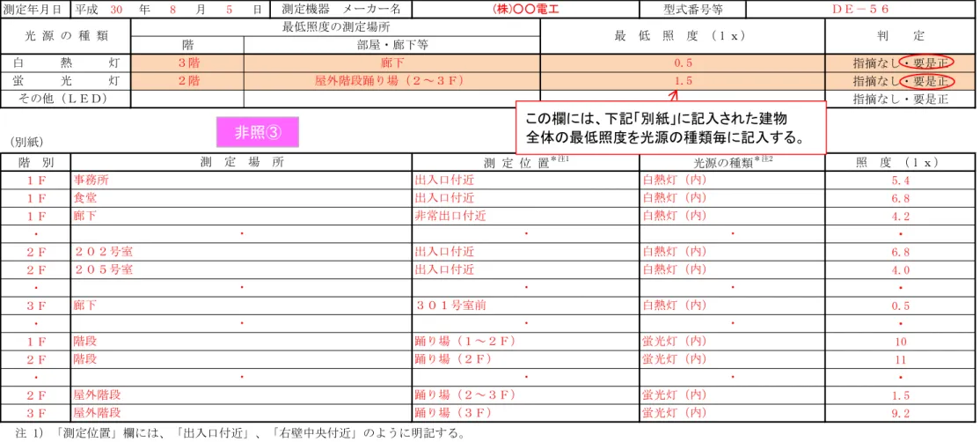The height and width of the screenshot is (442, 980).
Task: Click the 部屋・廊下等 column header
Action: 391,45
